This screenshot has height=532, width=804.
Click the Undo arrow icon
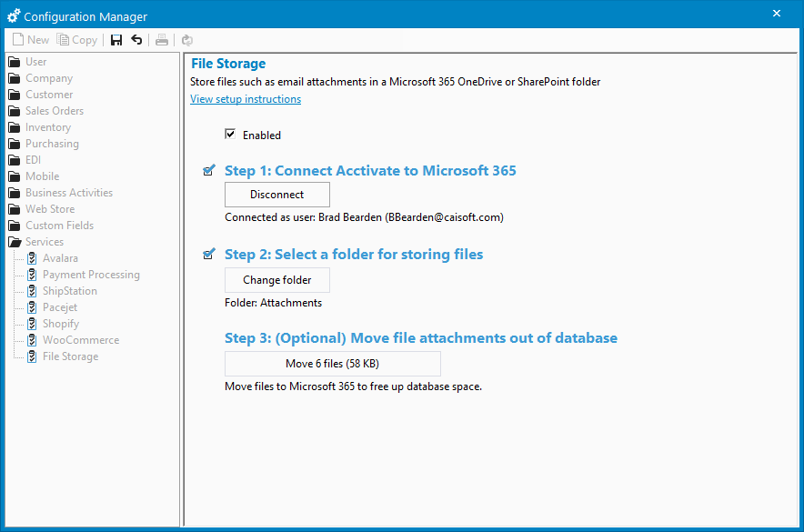tap(136, 39)
